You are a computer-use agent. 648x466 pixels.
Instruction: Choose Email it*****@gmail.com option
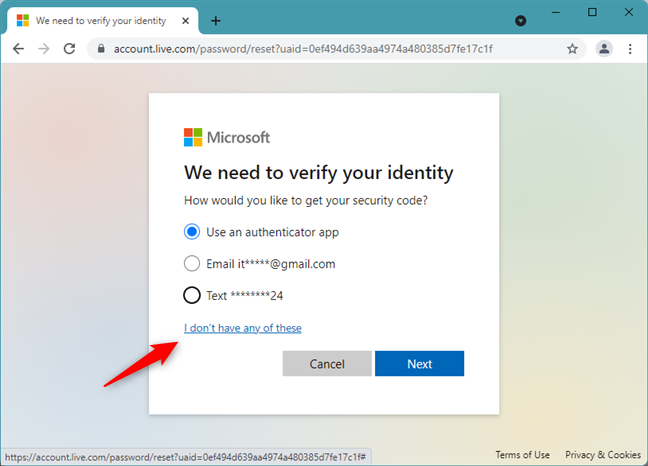[x=192, y=264]
